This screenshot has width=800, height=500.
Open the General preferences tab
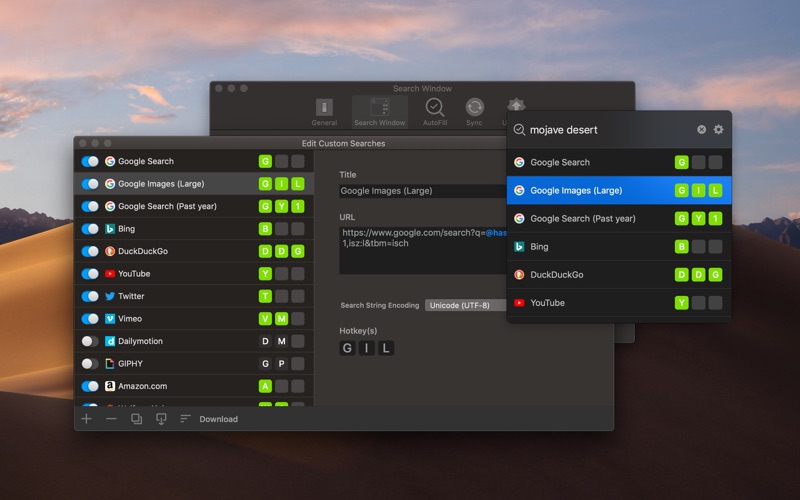[x=324, y=112]
